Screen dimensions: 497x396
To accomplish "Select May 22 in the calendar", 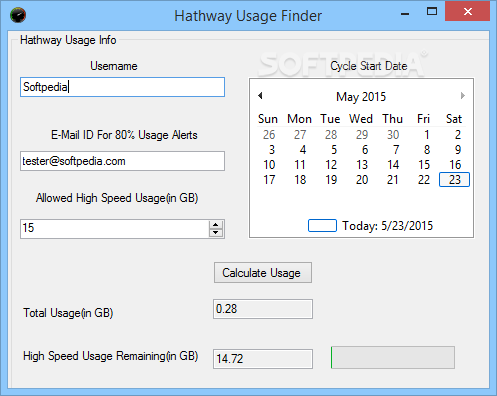I will click(424, 180).
